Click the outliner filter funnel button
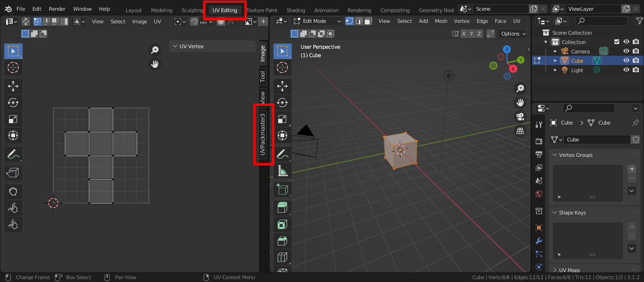 639,21
